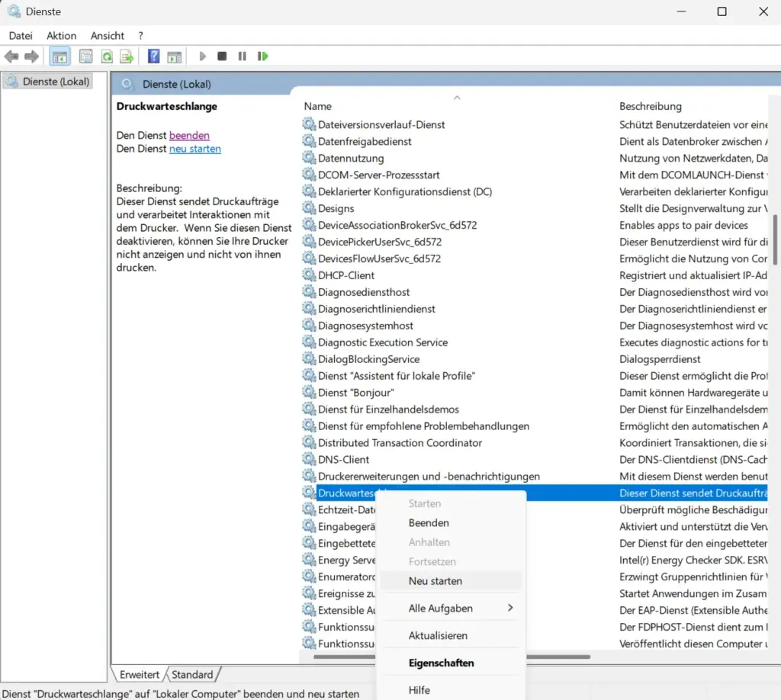Click the Restart service green icon
This screenshot has width=781, height=700.
click(263, 56)
